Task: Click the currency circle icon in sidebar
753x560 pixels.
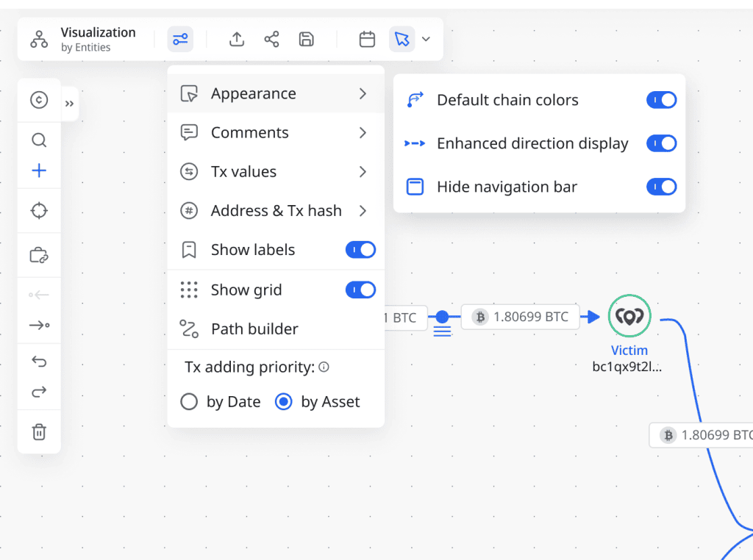Action: pyautogui.click(x=39, y=100)
